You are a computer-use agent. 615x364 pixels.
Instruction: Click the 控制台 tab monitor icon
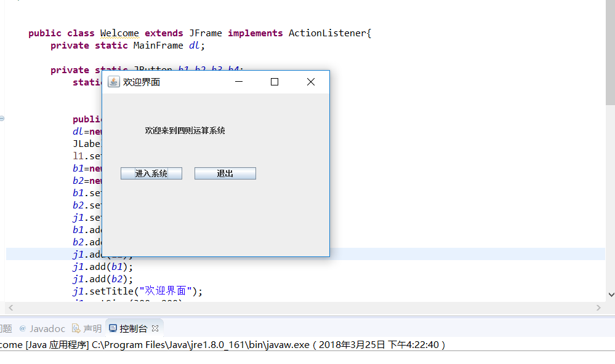[x=113, y=328]
